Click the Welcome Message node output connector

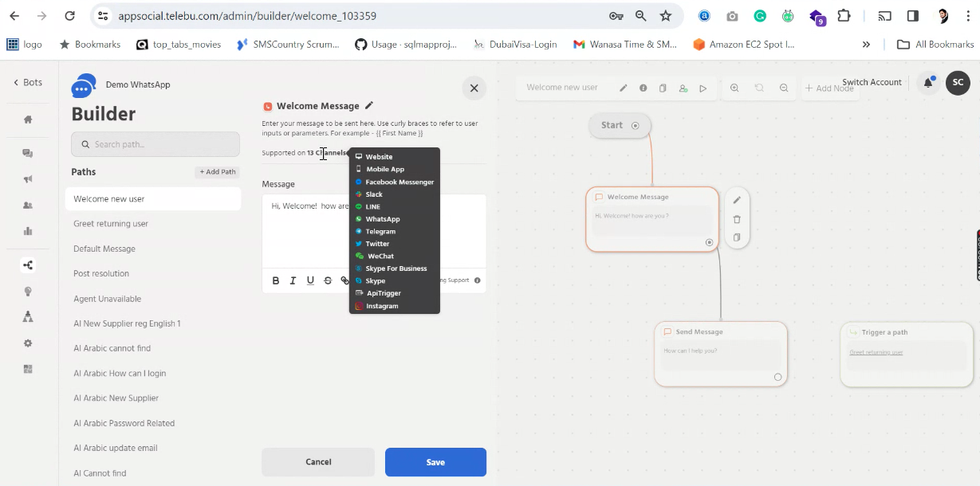click(x=709, y=241)
